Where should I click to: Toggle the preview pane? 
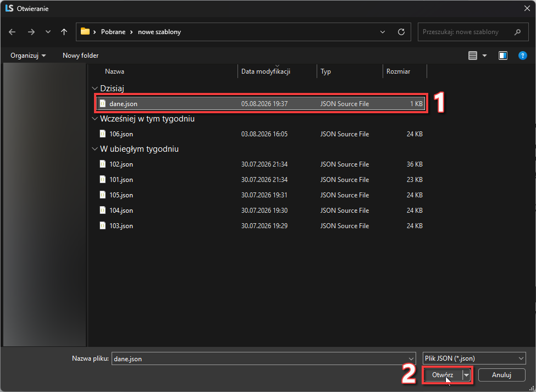point(503,56)
